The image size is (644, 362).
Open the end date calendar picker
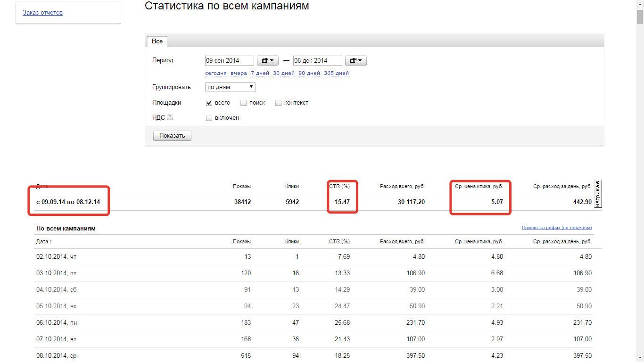pos(356,60)
